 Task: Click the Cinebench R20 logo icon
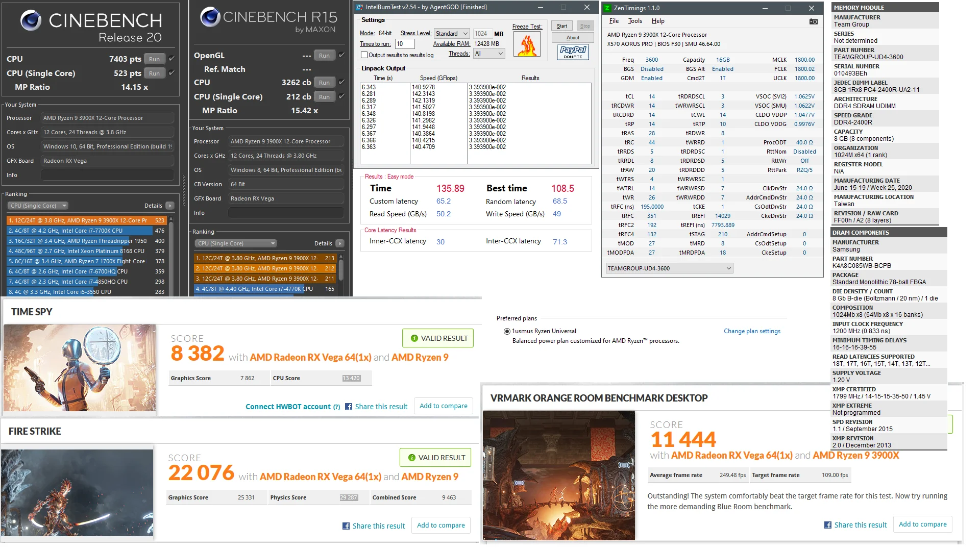tap(31, 20)
